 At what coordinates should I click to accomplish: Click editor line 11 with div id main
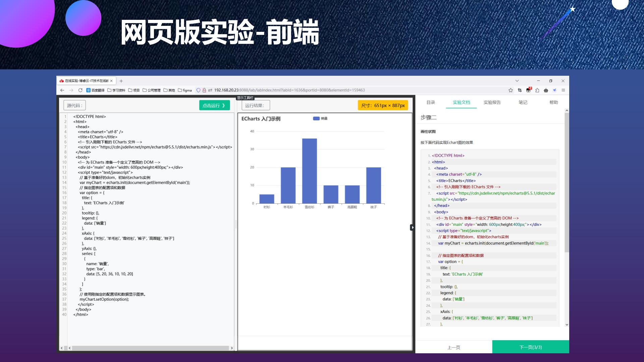pos(130,167)
